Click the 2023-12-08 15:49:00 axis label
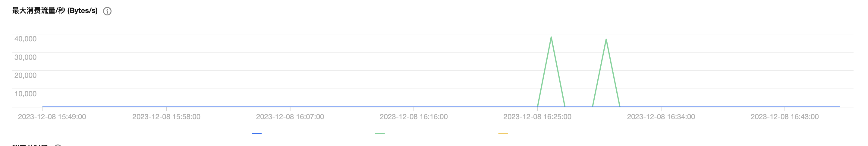 52,117
